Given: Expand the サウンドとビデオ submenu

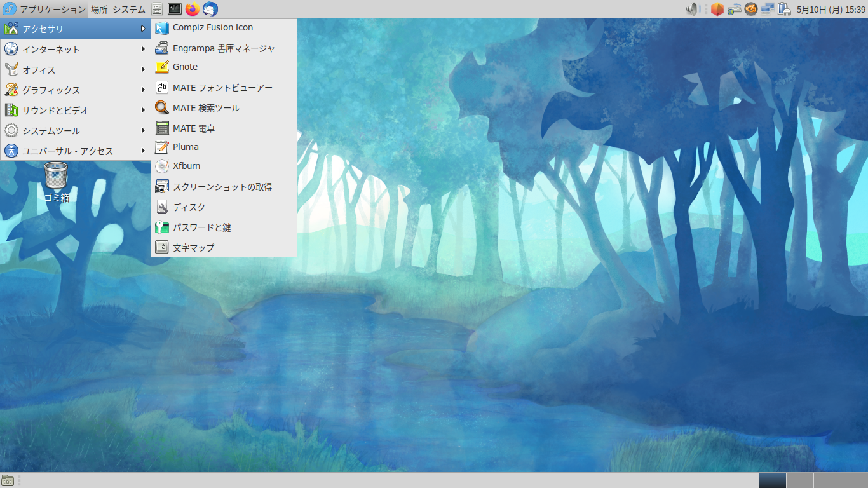Looking at the screenshot, I should pyautogui.click(x=75, y=111).
